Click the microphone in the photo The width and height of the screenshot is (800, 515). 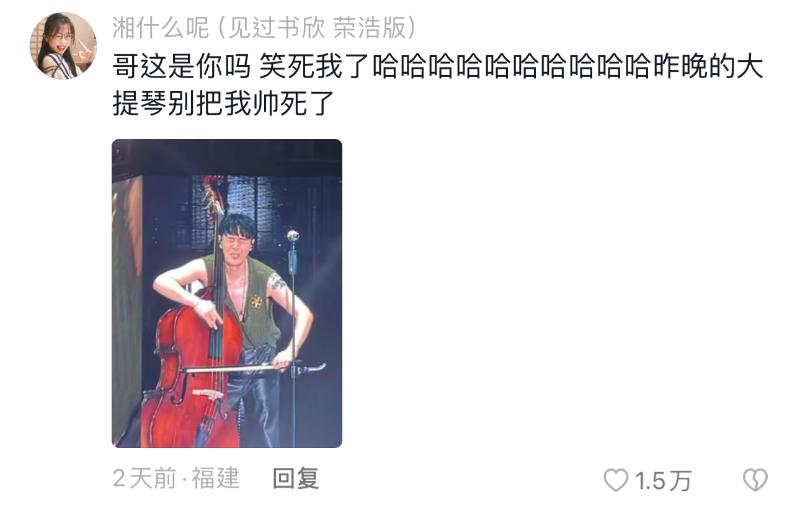pyautogui.click(x=293, y=236)
